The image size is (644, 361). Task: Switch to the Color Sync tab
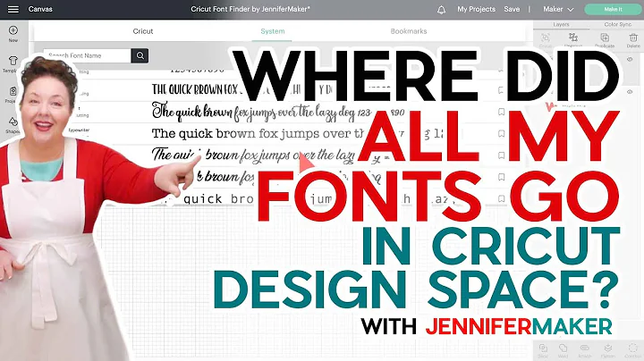(617, 25)
